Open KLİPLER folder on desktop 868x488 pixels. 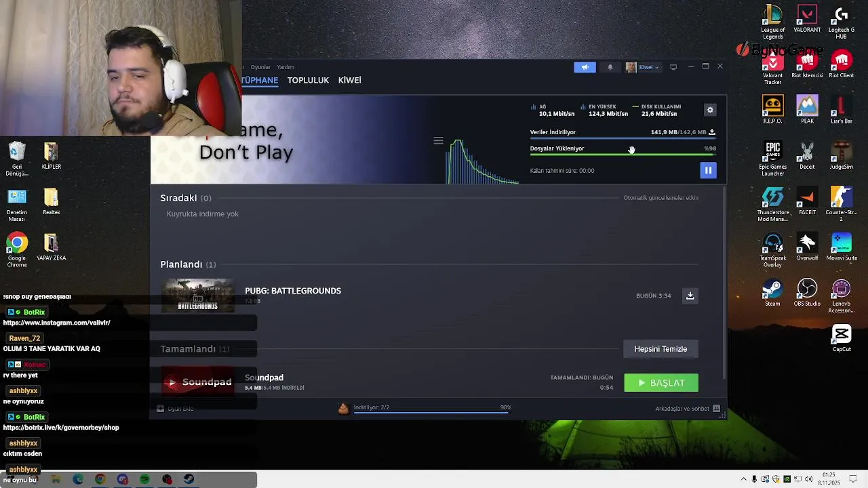pos(52,156)
